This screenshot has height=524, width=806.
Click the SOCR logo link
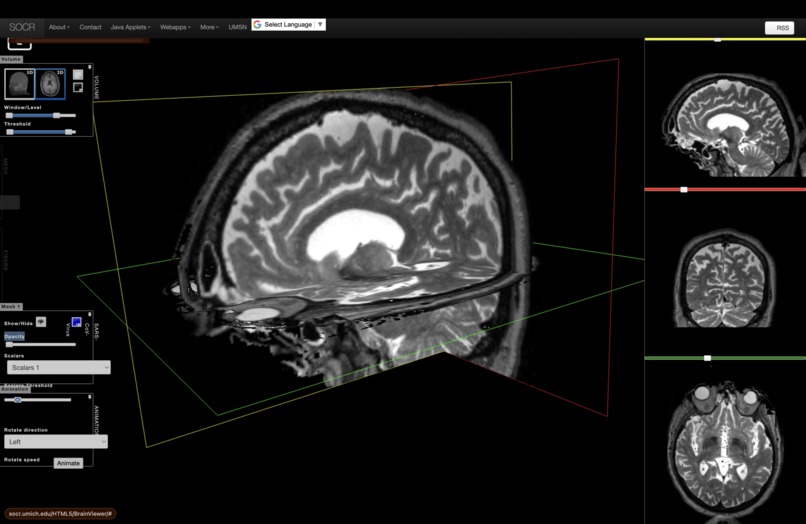point(22,27)
